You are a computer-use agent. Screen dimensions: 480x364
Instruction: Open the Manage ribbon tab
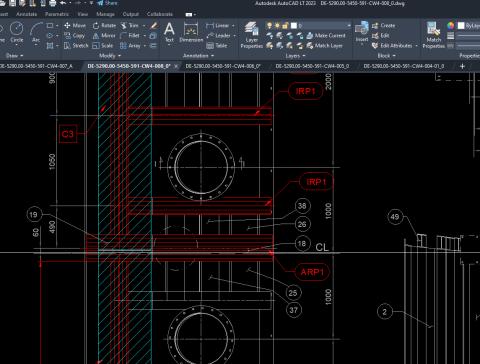pyautogui.click(x=105, y=14)
